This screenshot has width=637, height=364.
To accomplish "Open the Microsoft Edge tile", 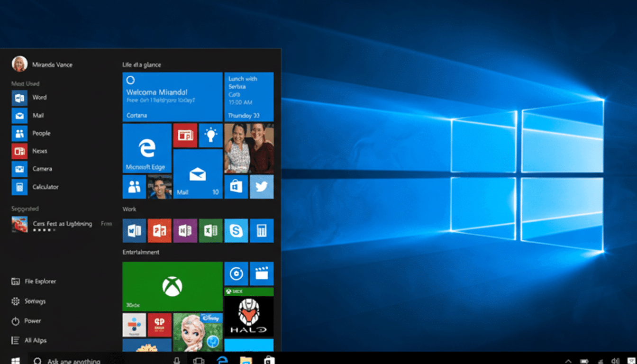I will (146, 148).
